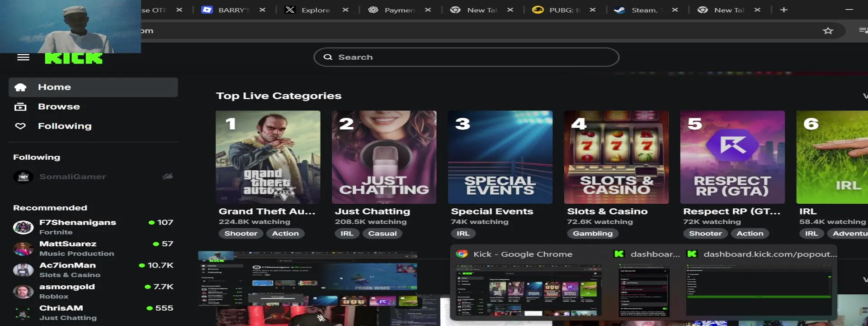Open Grand Theft Auto category thumbnail
Viewport: 868px width, 326px height.
tap(268, 157)
